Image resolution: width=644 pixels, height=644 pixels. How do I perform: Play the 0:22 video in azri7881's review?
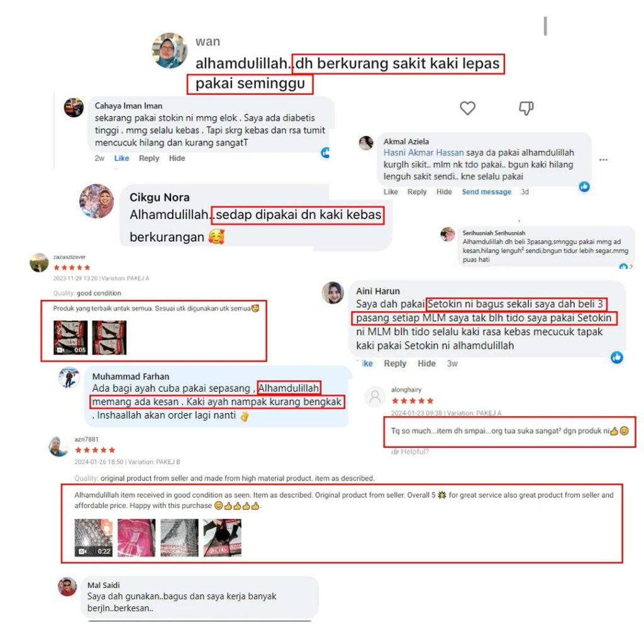pos(93,538)
